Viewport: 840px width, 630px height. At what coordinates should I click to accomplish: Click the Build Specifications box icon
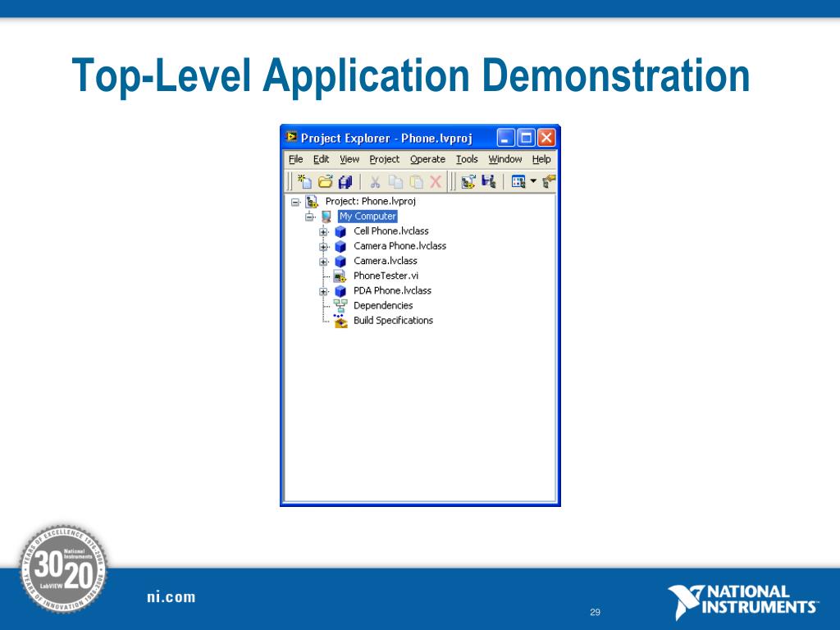(340, 321)
